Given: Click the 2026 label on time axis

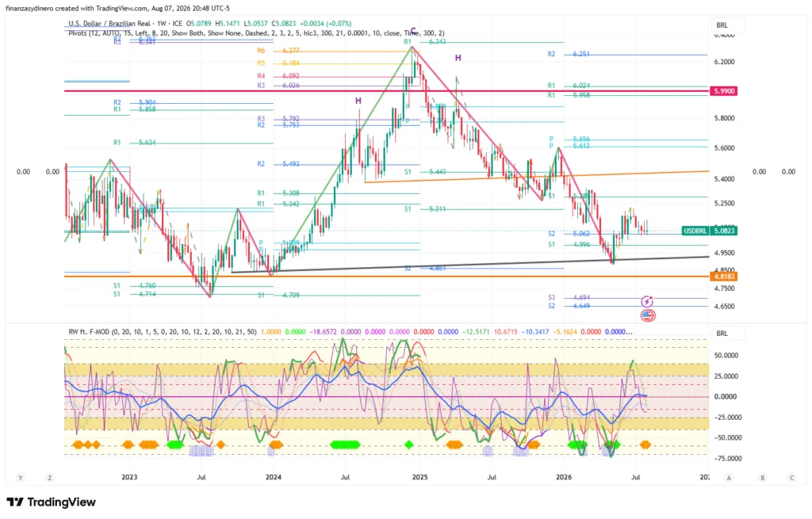Looking at the screenshot, I should pyautogui.click(x=564, y=477).
